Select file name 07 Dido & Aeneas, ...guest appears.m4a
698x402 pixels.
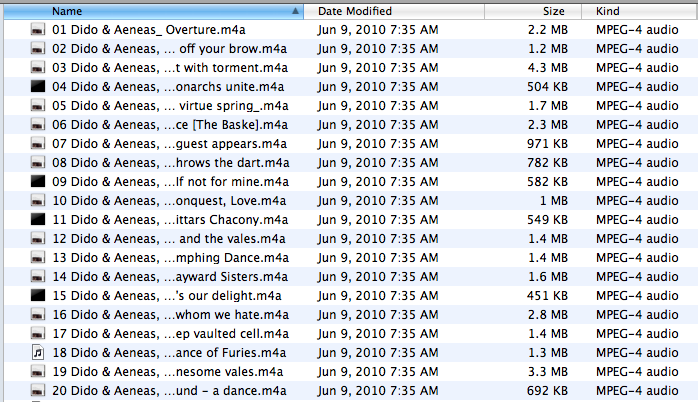pos(170,143)
